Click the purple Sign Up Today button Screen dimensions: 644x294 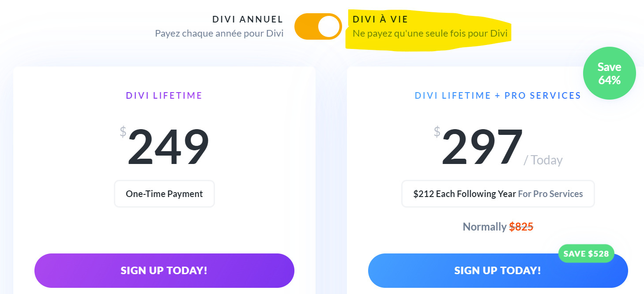164,270
